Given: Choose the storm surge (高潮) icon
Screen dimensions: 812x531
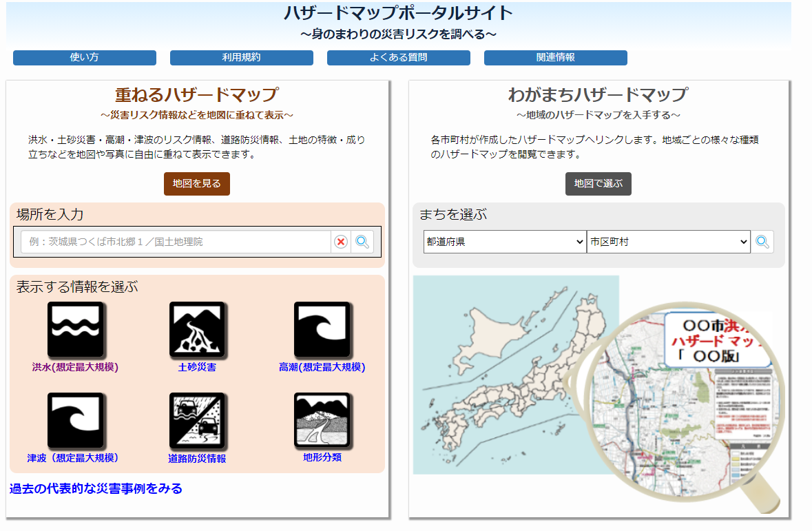Looking at the screenshot, I should (x=322, y=330).
